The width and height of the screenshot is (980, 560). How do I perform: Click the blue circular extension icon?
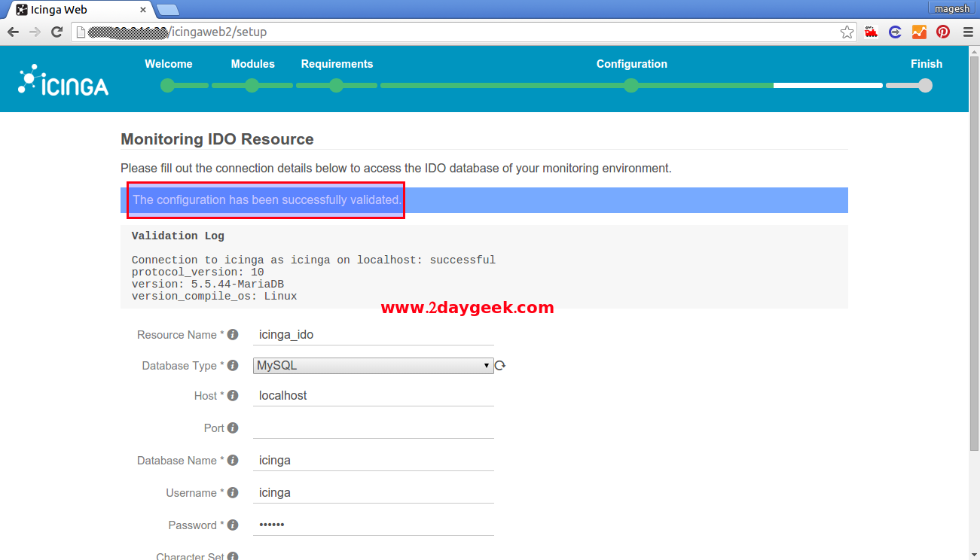[x=895, y=32]
